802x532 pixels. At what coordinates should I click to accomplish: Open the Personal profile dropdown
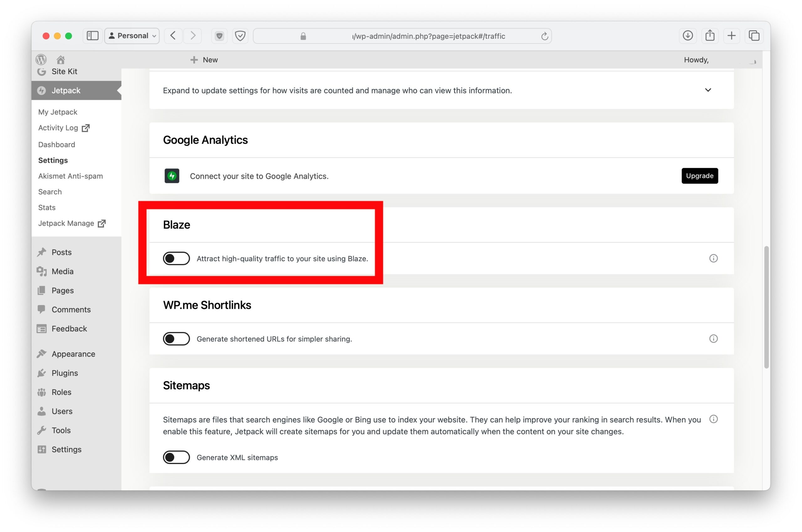click(x=132, y=36)
